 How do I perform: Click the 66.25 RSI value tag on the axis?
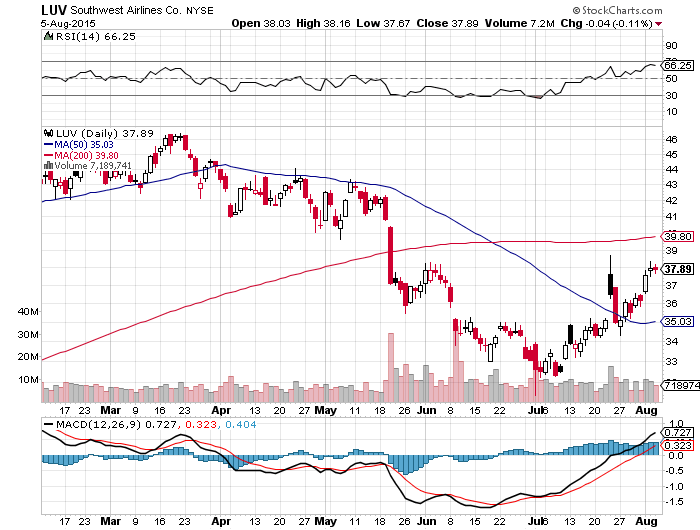pos(678,65)
